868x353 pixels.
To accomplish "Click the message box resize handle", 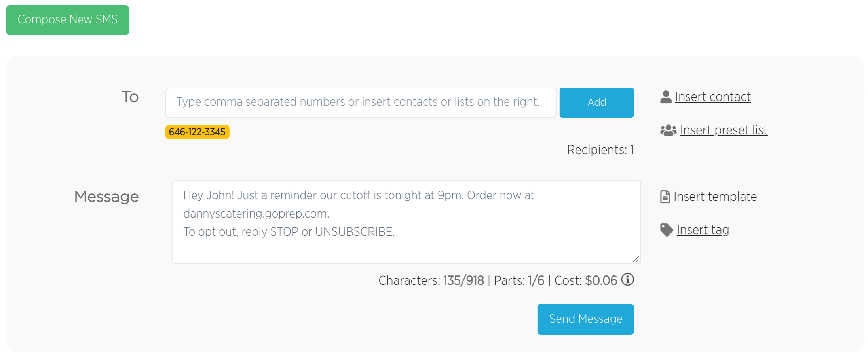I will point(636,259).
